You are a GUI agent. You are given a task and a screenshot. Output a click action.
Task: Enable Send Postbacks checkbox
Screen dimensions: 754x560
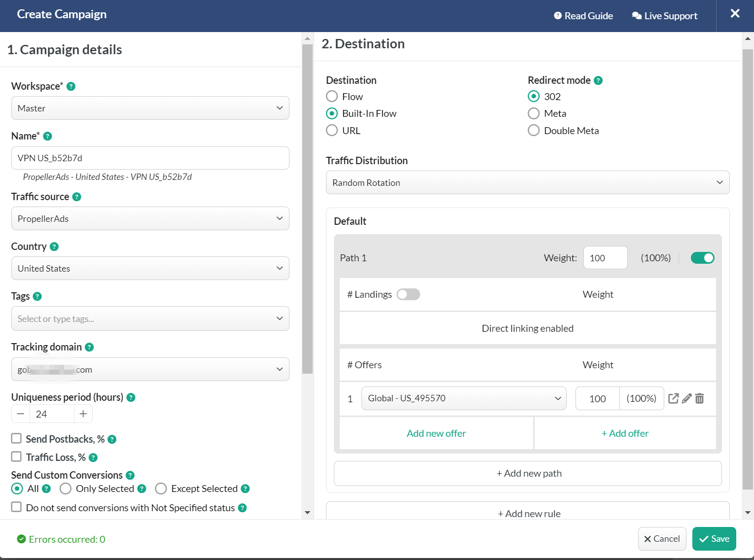point(16,438)
